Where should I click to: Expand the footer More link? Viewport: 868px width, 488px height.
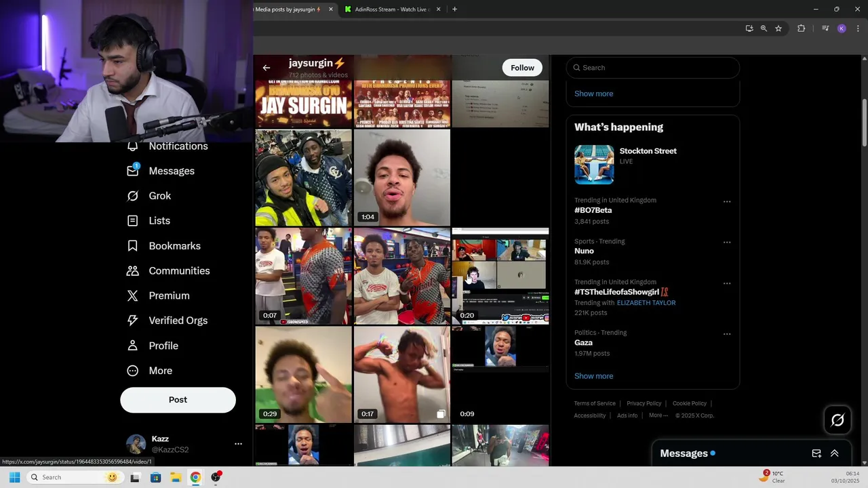point(658,415)
